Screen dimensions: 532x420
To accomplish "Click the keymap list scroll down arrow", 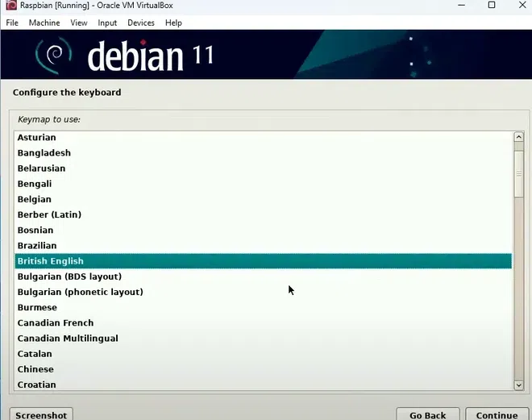I will tap(519, 385).
